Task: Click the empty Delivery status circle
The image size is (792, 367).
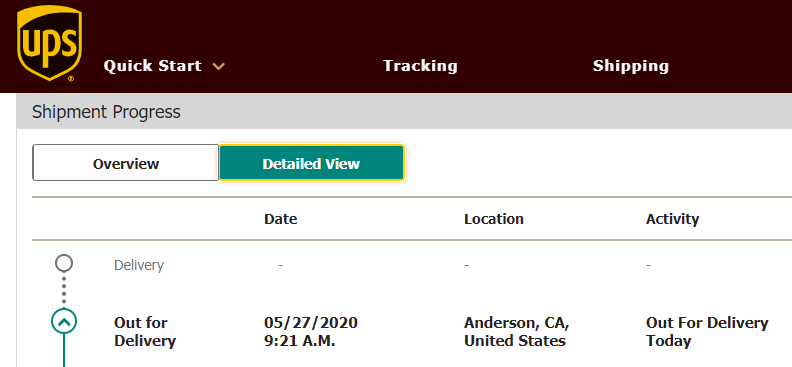Action: pyautogui.click(x=64, y=263)
